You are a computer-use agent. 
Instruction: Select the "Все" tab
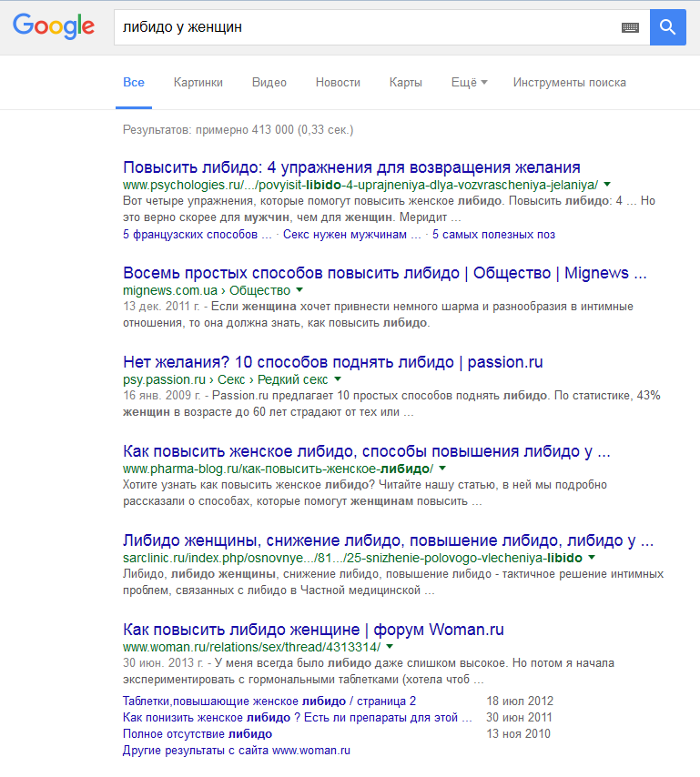click(x=134, y=82)
